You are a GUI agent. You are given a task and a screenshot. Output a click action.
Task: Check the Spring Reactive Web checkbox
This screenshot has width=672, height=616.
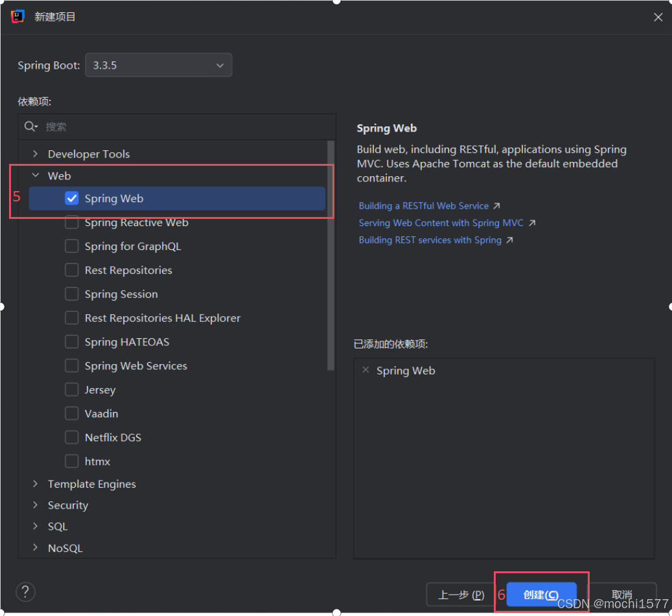71,222
